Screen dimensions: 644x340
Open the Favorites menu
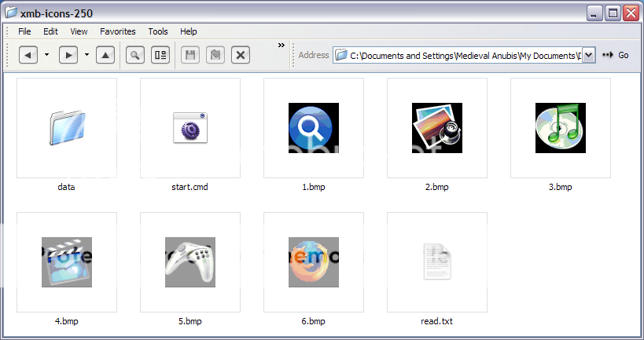point(117,31)
